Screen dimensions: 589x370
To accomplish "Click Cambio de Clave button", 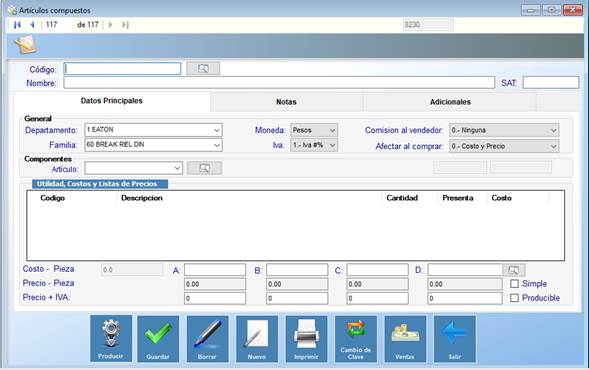I will 356,338.
